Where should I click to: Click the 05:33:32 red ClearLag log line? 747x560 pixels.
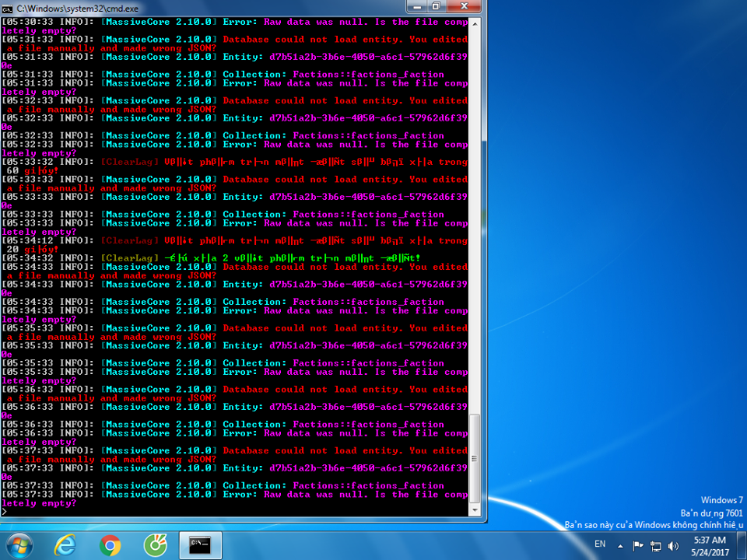235,166
